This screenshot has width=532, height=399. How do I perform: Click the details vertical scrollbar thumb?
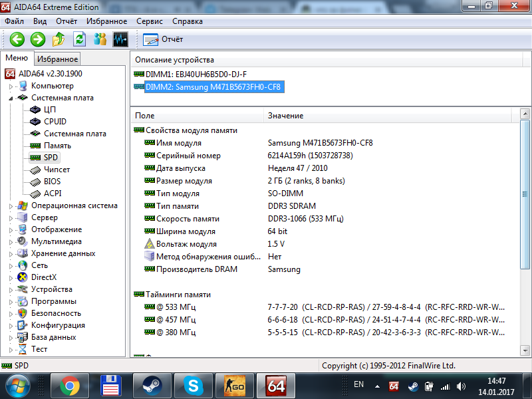[x=525, y=194]
